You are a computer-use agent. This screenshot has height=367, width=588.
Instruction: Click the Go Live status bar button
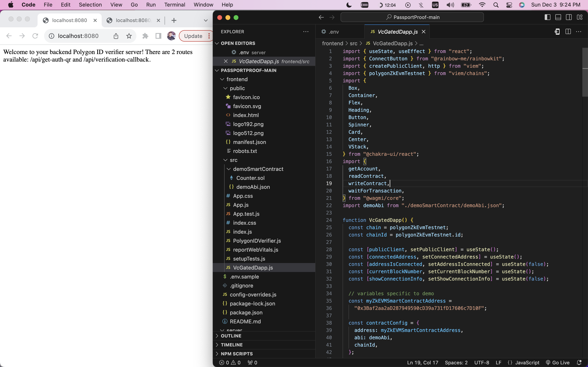pos(557,362)
